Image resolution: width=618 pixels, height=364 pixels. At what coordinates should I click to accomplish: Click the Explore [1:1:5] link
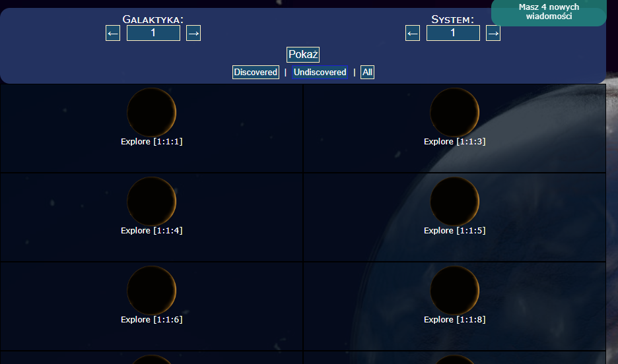point(454,231)
